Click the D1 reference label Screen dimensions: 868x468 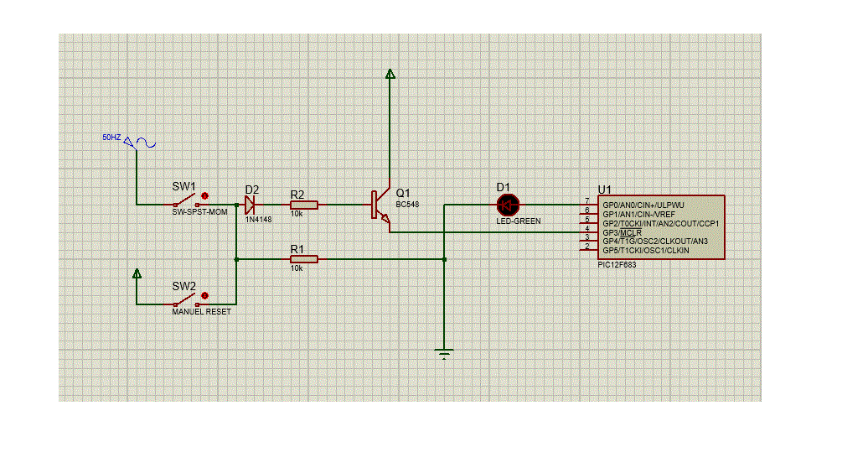pos(504,187)
